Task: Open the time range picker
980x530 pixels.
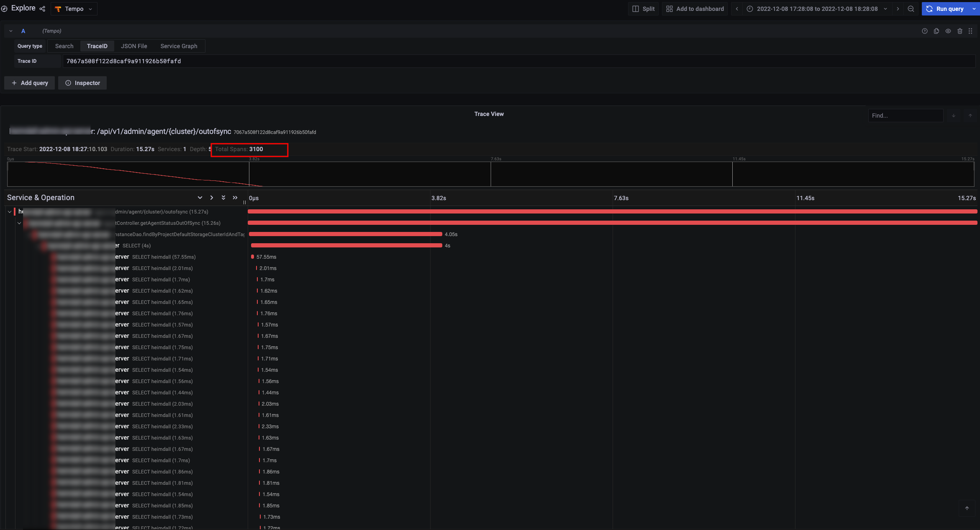Action: point(817,9)
